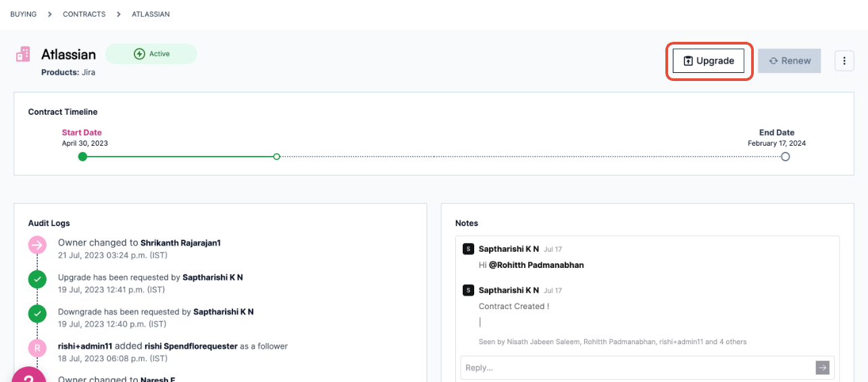Click the Start Date label
868x382 pixels.
coord(82,133)
